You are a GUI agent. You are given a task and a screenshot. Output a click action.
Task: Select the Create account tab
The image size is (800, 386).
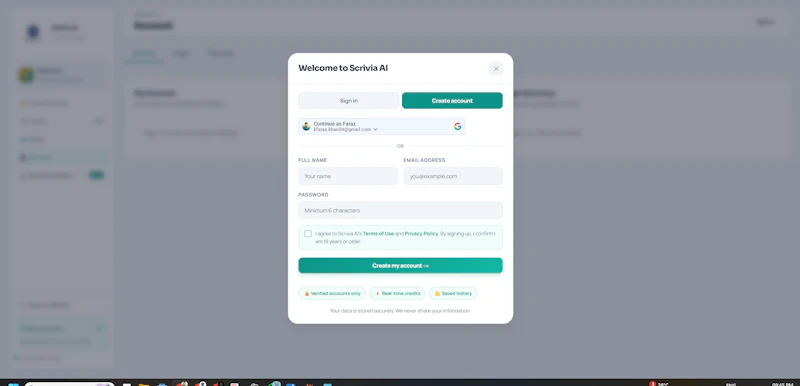coord(452,100)
